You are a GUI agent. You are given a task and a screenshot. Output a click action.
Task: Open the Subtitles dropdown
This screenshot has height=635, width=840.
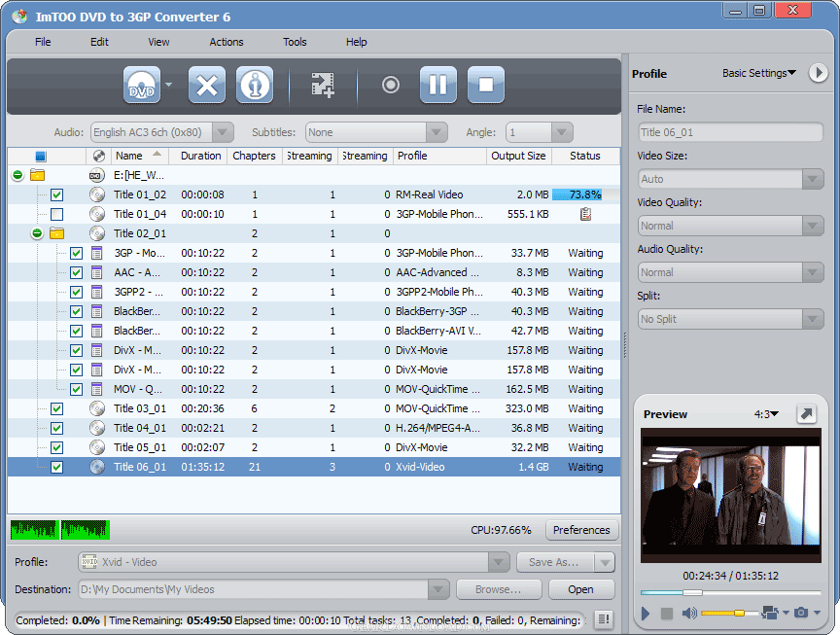coord(376,132)
